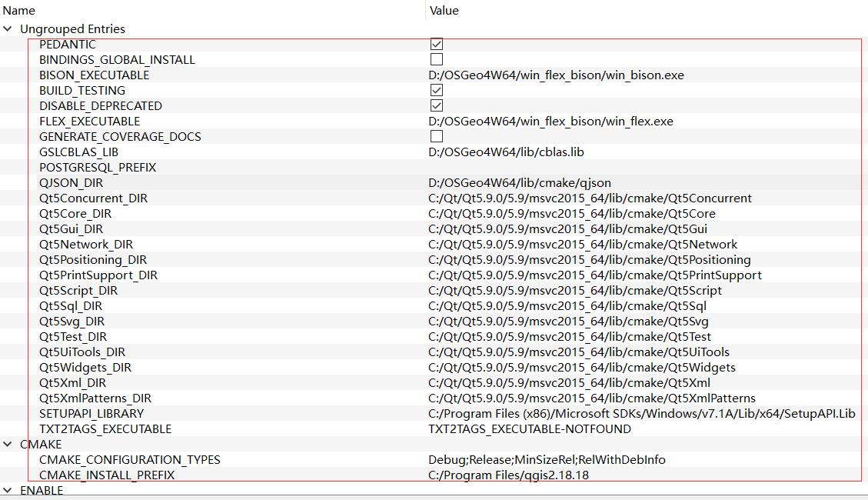868x500 pixels.
Task: Select the Qt5Svg_DIR entry
Action: (x=72, y=321)
